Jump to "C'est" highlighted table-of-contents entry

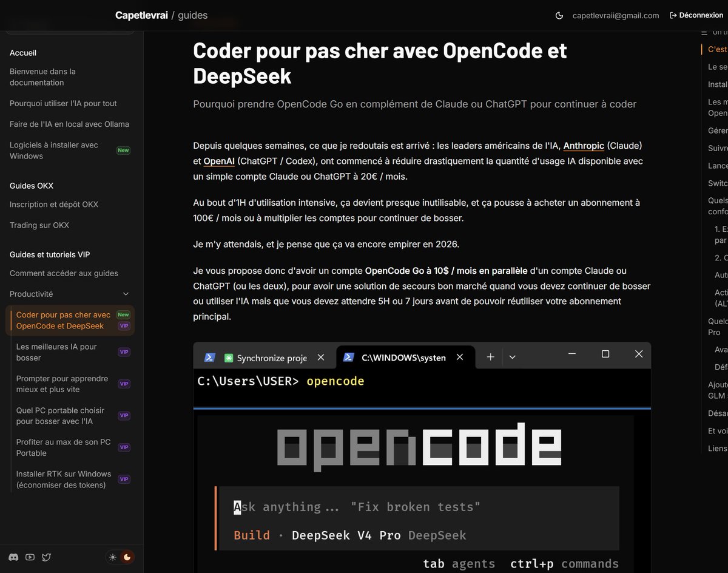point(718,49)
